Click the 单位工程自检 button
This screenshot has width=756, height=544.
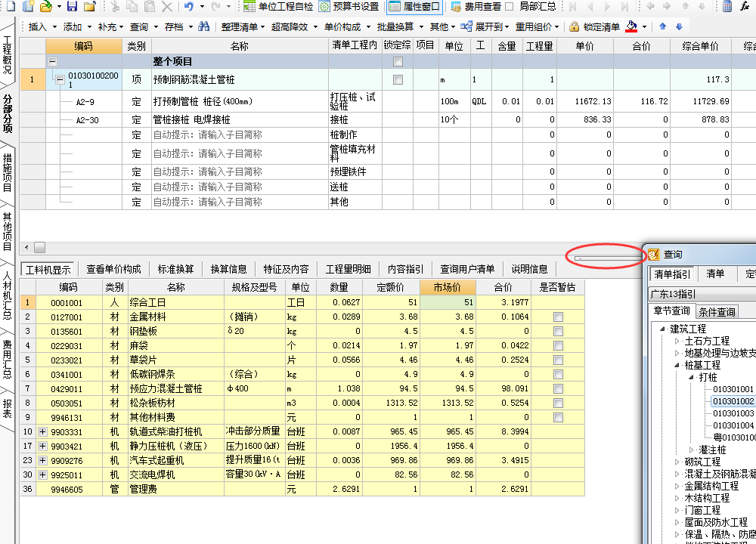[278, 6]
